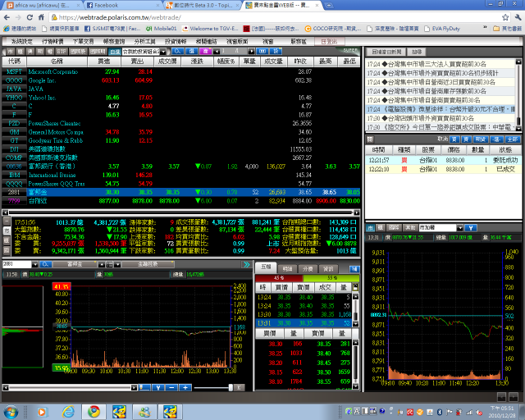Click the 登出 logout button

(x=329, y=42)
